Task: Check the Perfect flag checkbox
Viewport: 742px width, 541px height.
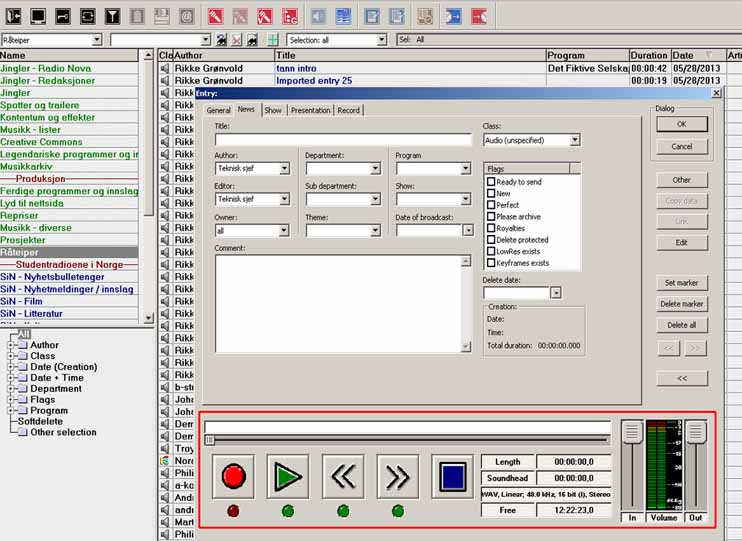Action: (491, 205)
